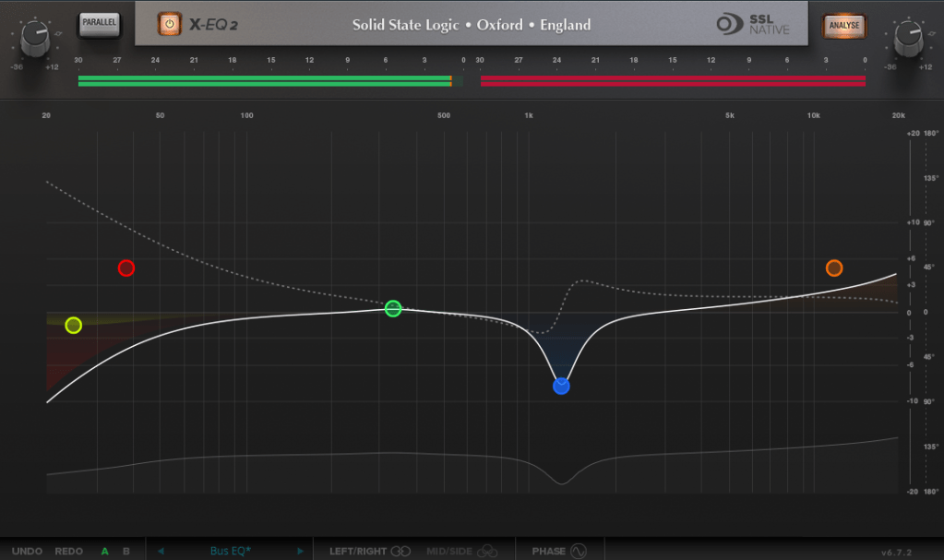Click the SSL Native logo
The width and height of the screenshot is (944, 560).
coord(753,24)
